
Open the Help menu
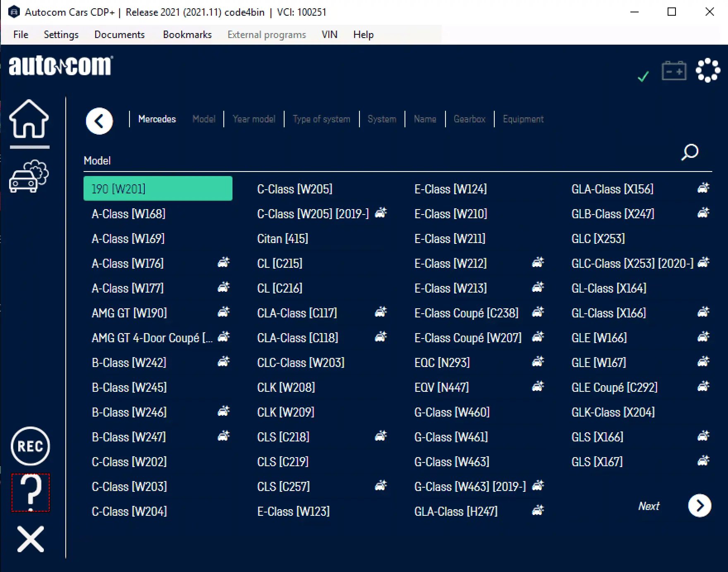coord(364,35)
